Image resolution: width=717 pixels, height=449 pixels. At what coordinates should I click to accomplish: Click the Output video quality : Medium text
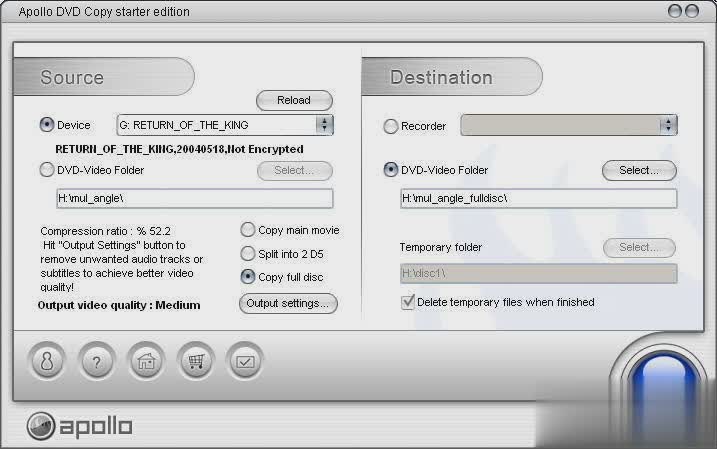point(119,305)
